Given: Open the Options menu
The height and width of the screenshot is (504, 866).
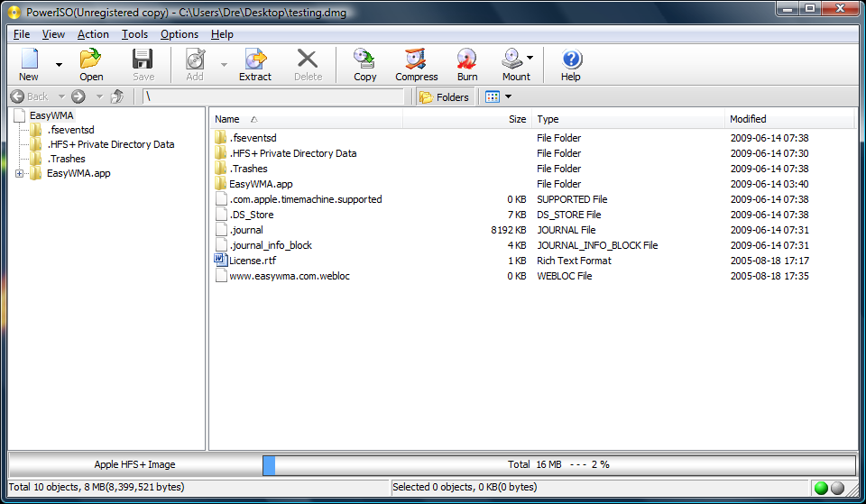Looking at the screenshot, I should [x=179, y=34].
